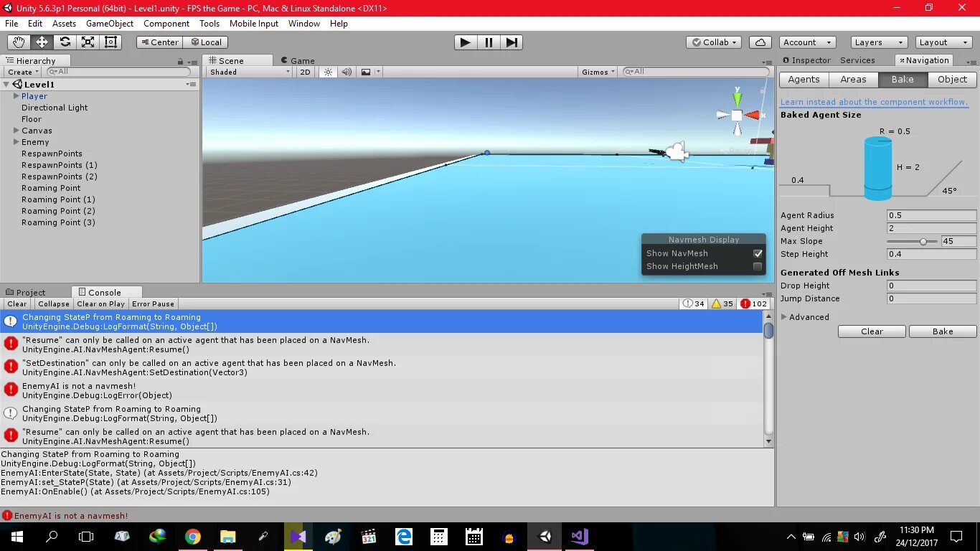
Task: Toggle Collapse in the Console
Action: coord(54,303)
